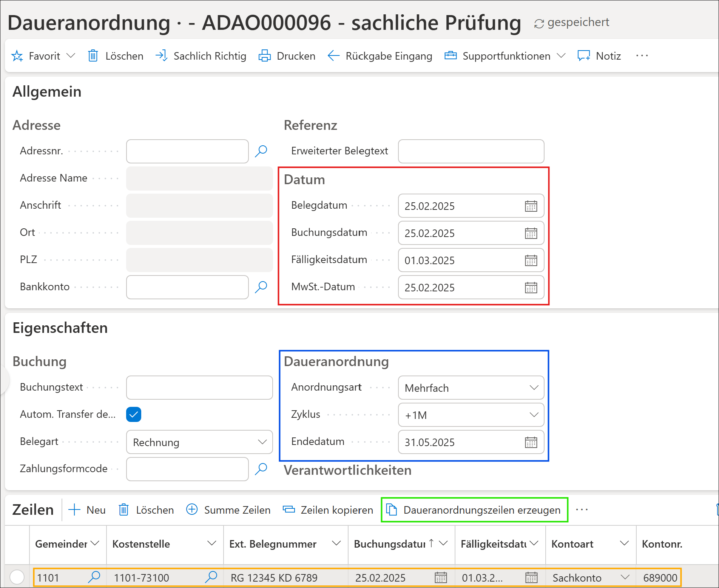This screenshot has width=719, height=588.
Task: Click the Löschen trash icon in top toolbar
Action: (93, 56)
